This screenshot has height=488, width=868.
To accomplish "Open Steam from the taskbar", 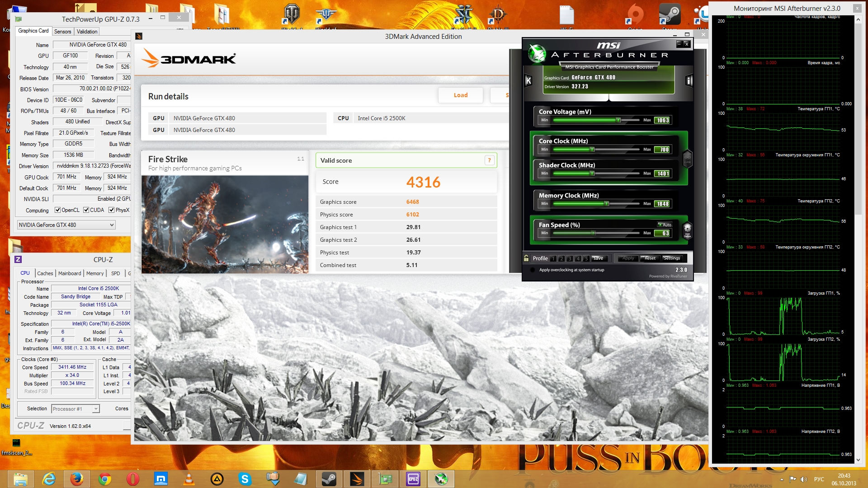I will point(329,479).
